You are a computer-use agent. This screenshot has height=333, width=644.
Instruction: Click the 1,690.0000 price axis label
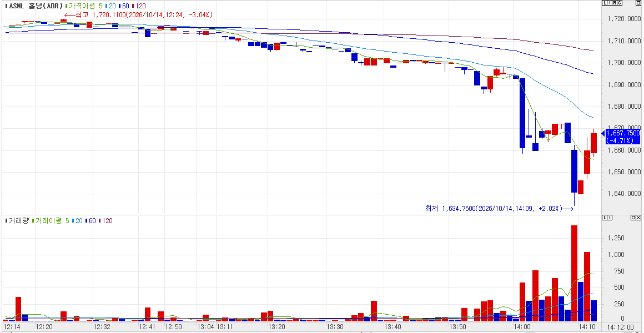pos(624,84)
